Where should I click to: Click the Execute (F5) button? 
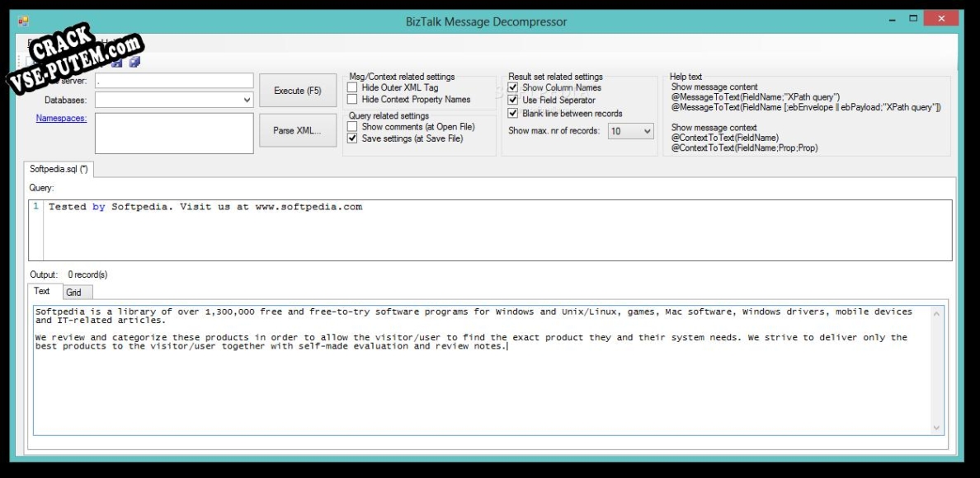pyautogui.click(x=298, y=91)
